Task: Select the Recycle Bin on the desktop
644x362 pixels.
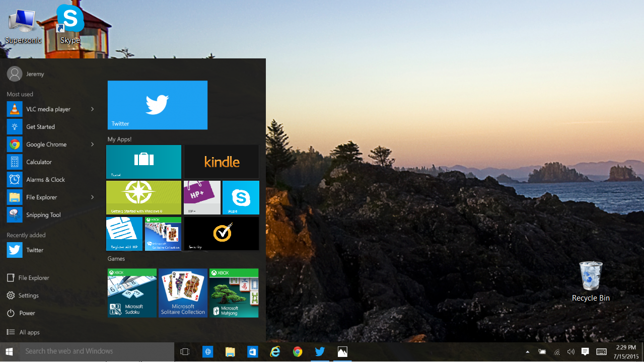Action: [591, 281]
